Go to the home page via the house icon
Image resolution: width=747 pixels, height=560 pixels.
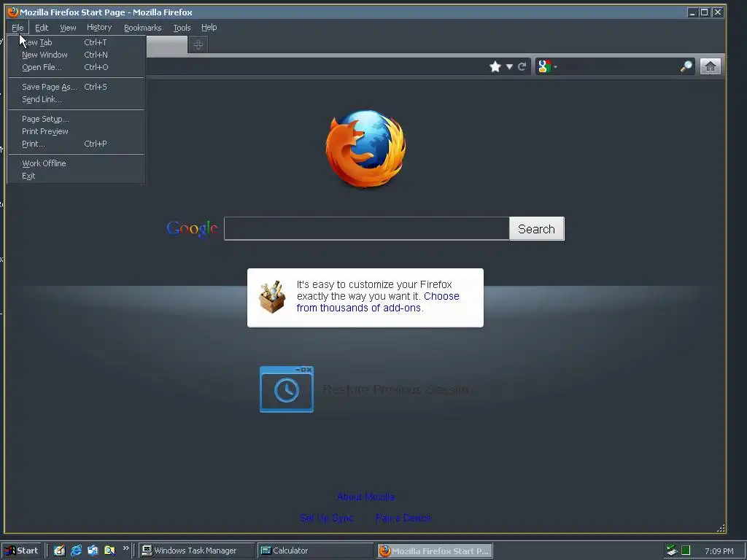(x=710, y=66)
